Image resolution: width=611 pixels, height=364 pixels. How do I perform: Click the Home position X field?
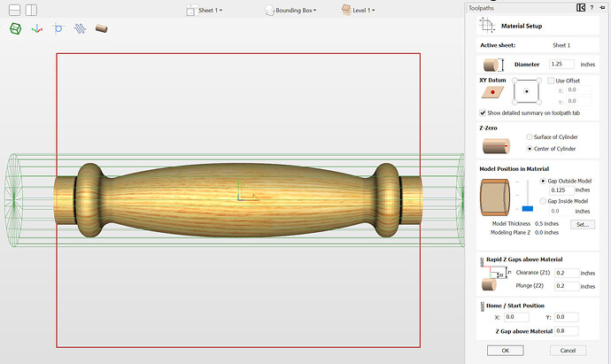tap(516, 317)
